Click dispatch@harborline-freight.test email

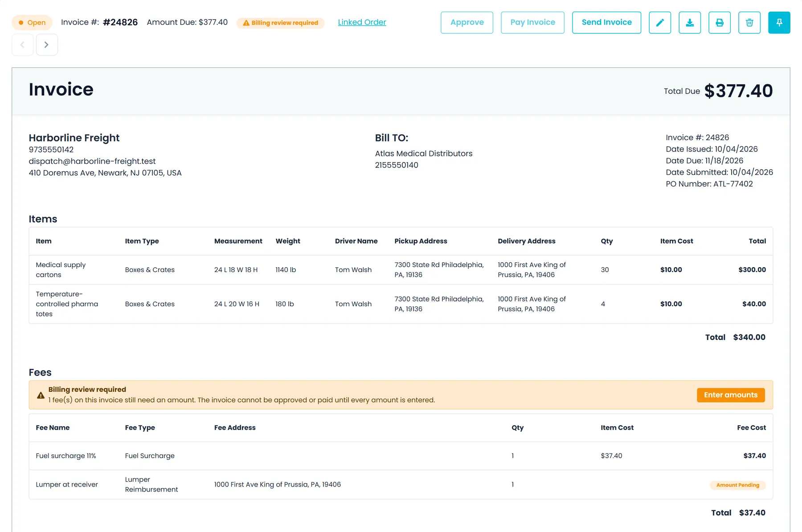[x=92, y=161]
